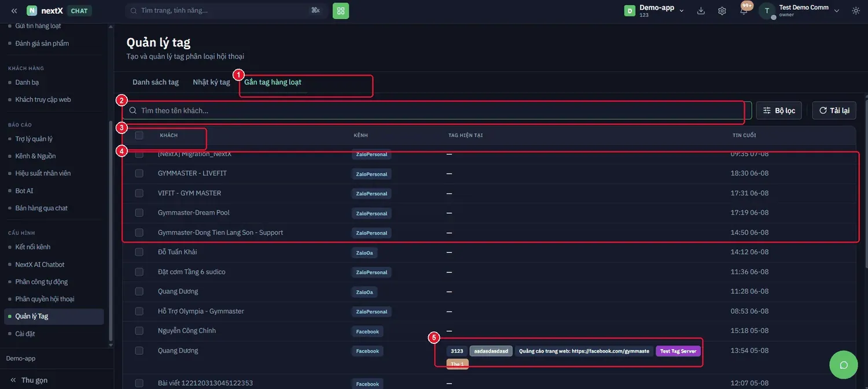Screen dimensions: 868x389
Task: Open the floating chat bubble button
Action: [x=844, y=365]
